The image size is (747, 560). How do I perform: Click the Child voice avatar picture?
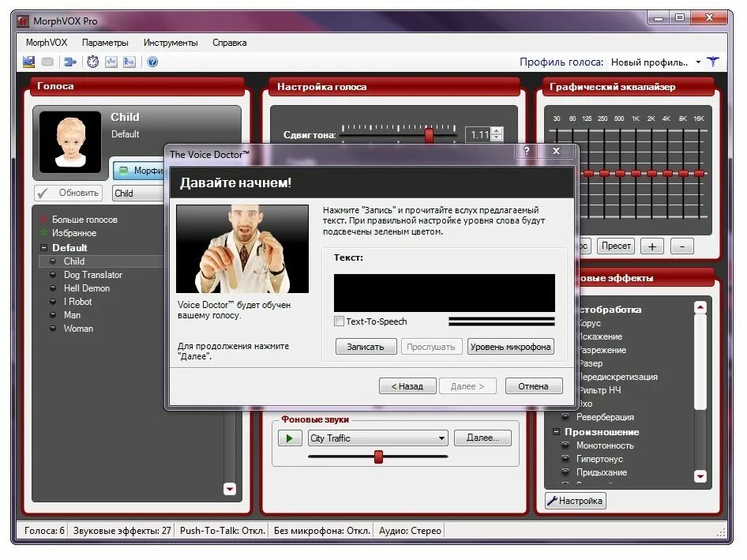[70, 142]
